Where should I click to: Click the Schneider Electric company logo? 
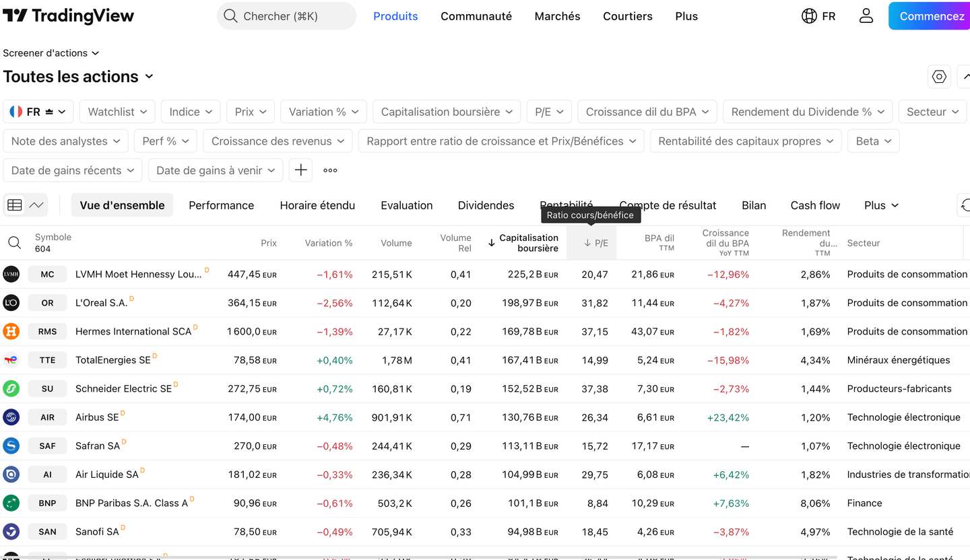click(x=11, y=388)
